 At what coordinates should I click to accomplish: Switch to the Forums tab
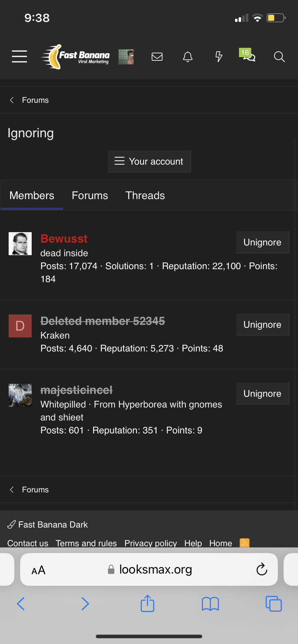[90, 195]
